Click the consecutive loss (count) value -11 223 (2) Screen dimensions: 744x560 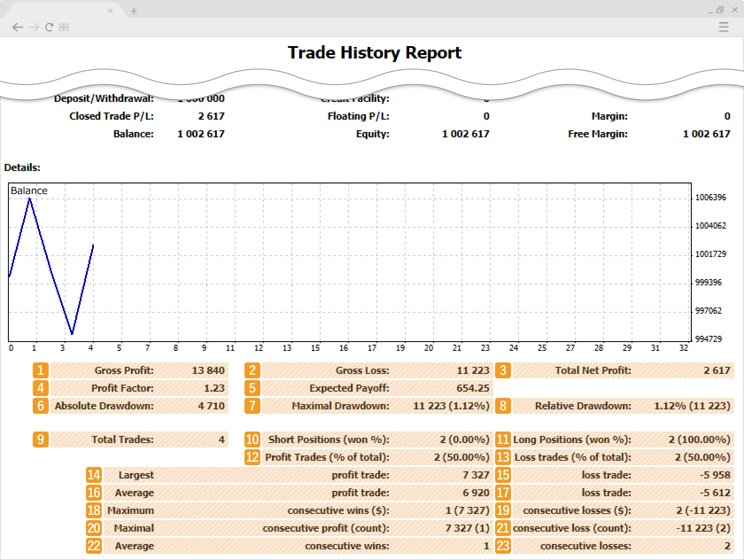click(703, 528)
